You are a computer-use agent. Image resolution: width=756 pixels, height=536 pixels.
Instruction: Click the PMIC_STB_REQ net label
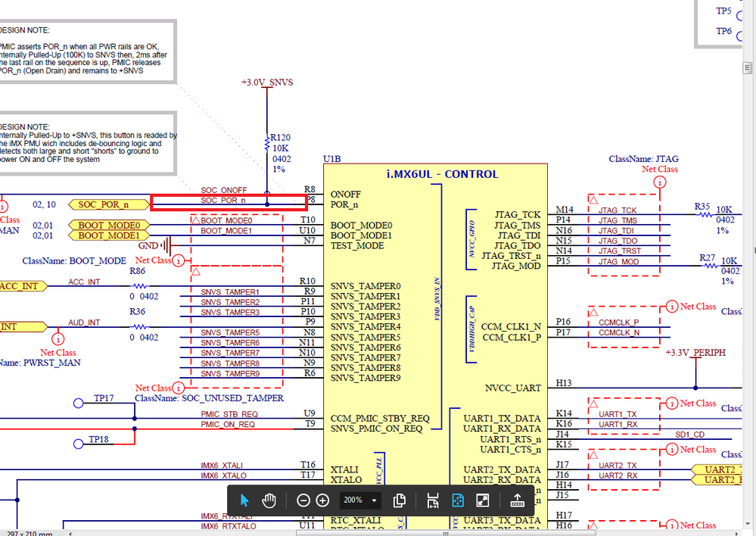(x=229, y=414)
